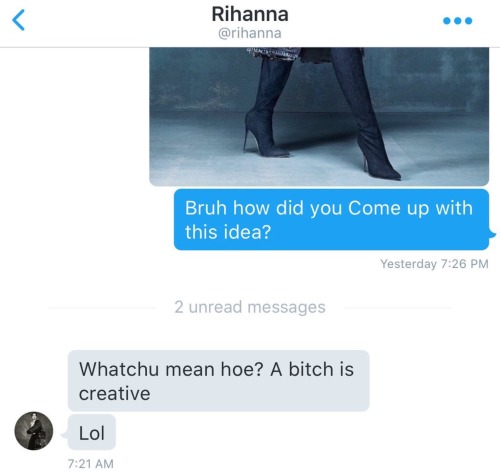Screen dimensions: 500x472
Task: Go back using the blue chevron arrow
Action: coord(18,20)
